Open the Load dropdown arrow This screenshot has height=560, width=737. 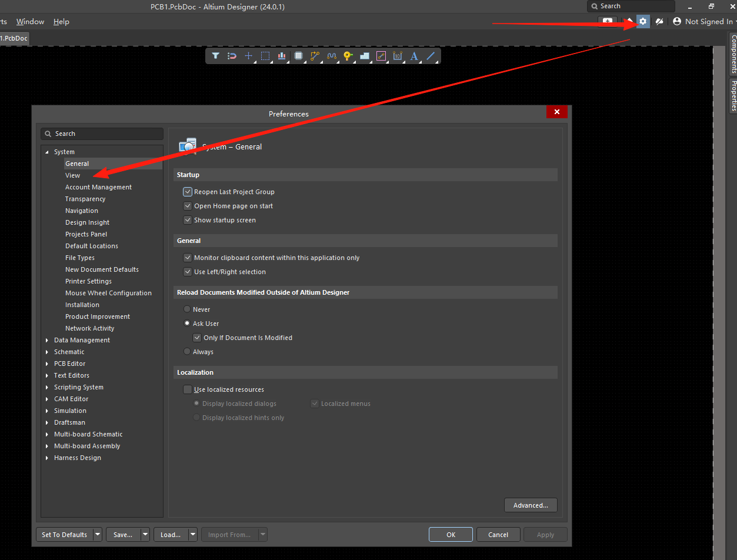192,535
